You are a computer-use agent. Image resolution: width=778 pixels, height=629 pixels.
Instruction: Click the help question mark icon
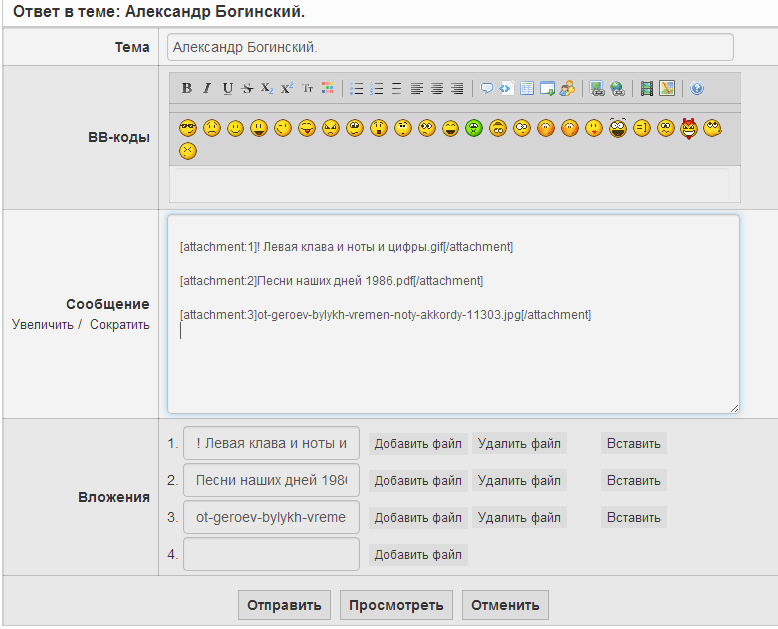(697, 88)
